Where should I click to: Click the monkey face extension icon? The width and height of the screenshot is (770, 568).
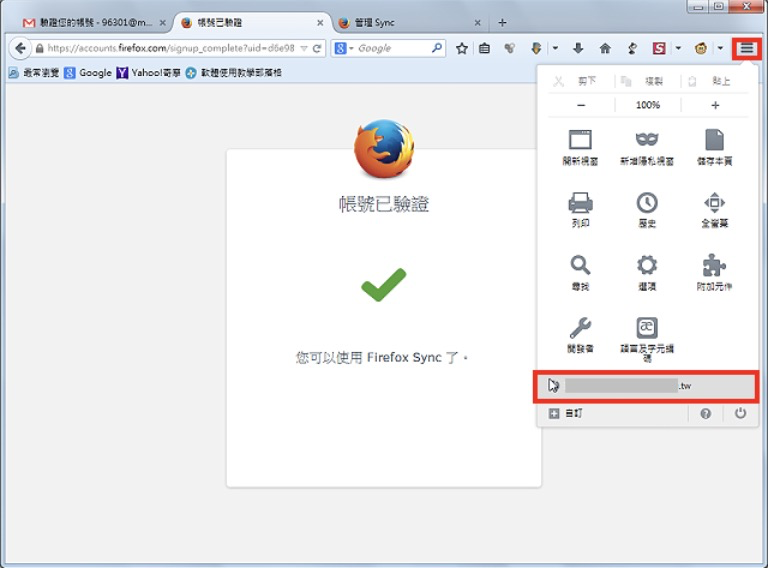701,48
